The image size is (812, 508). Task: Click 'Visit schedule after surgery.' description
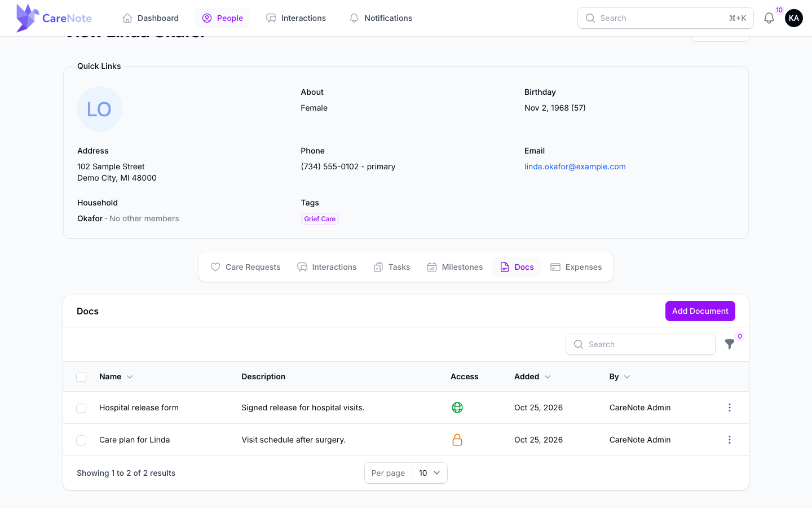294,440
